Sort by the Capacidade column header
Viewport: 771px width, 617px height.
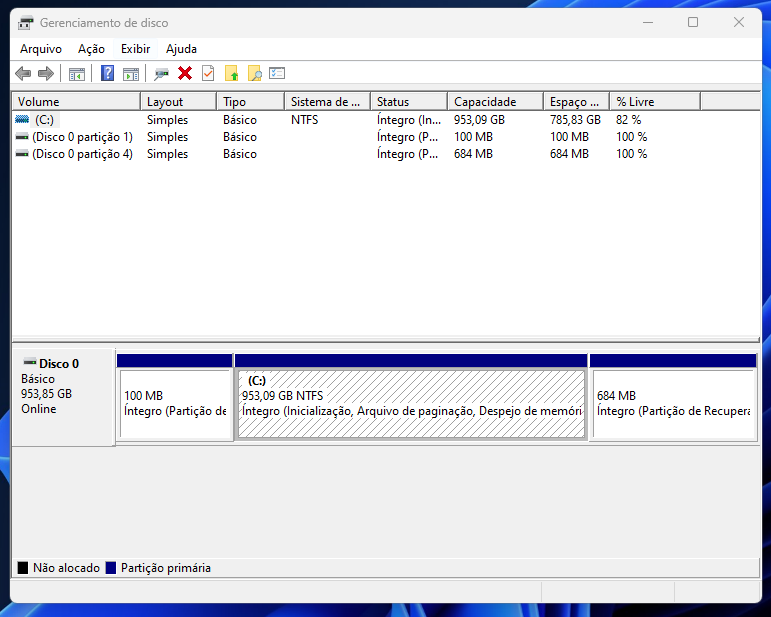(496, 102)
